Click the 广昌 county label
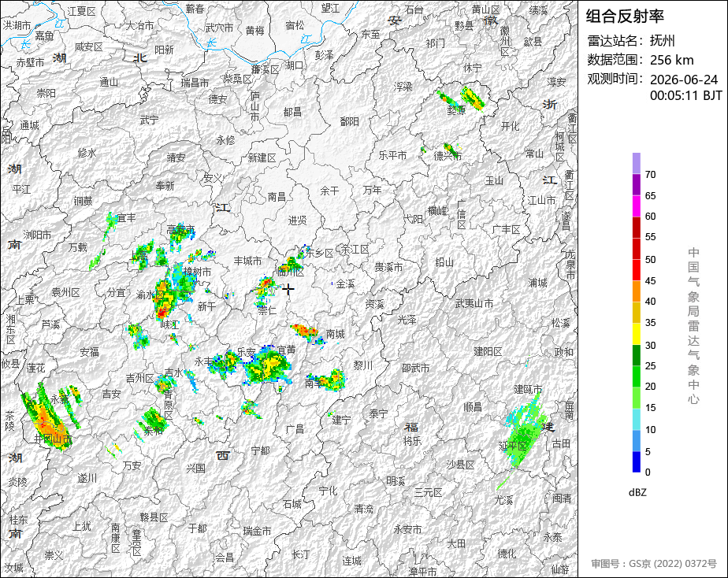 [x=295, y=429]
